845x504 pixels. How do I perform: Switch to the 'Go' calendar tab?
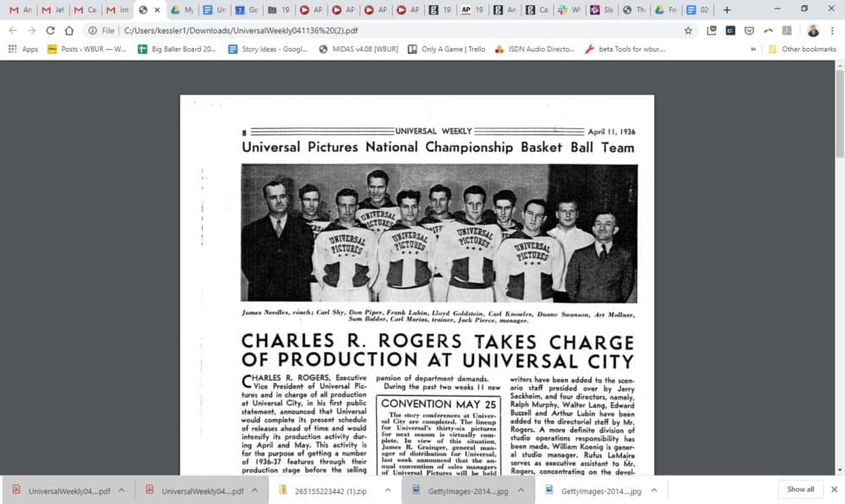246,9
